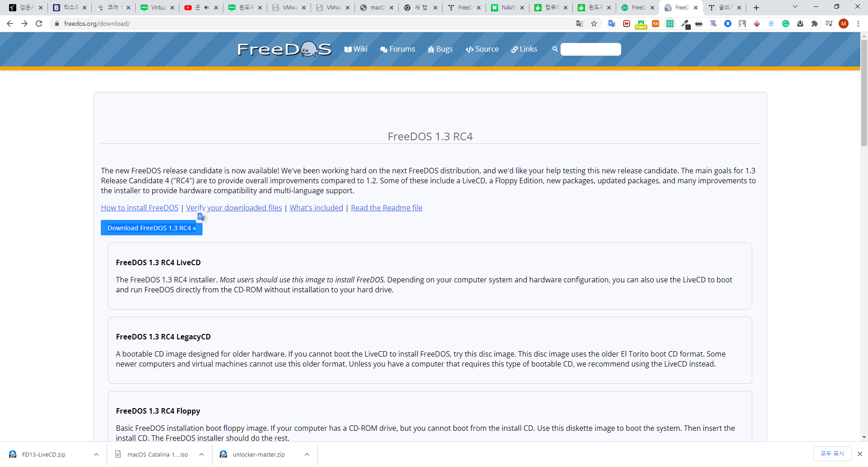Open the unlocker-master.zip downloaded file
Viewport: 868px width, 467px height.
coord(259,454)
